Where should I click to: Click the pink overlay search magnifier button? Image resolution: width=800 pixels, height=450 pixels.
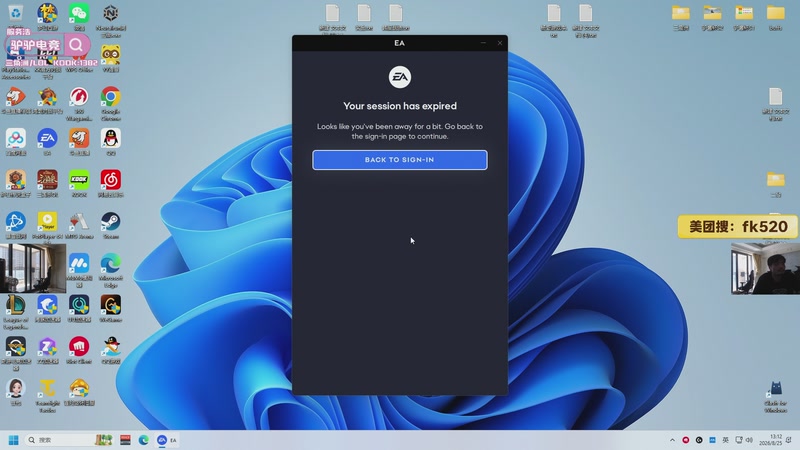76,45
